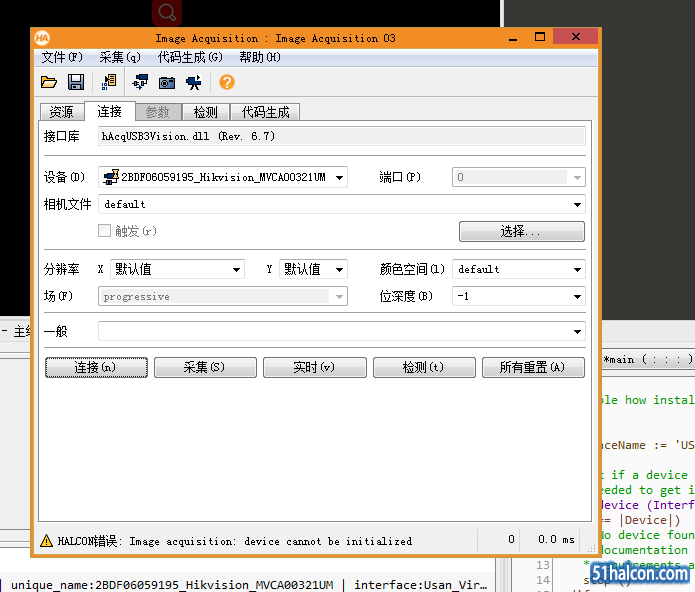
Task: Click the save disk toolbar icon
Action: [76, 82]
